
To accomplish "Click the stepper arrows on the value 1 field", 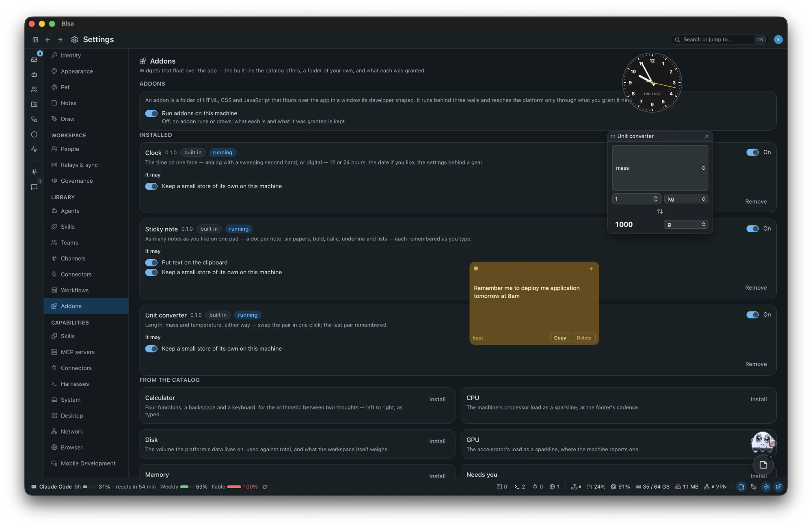I will [x=655, y=199].
